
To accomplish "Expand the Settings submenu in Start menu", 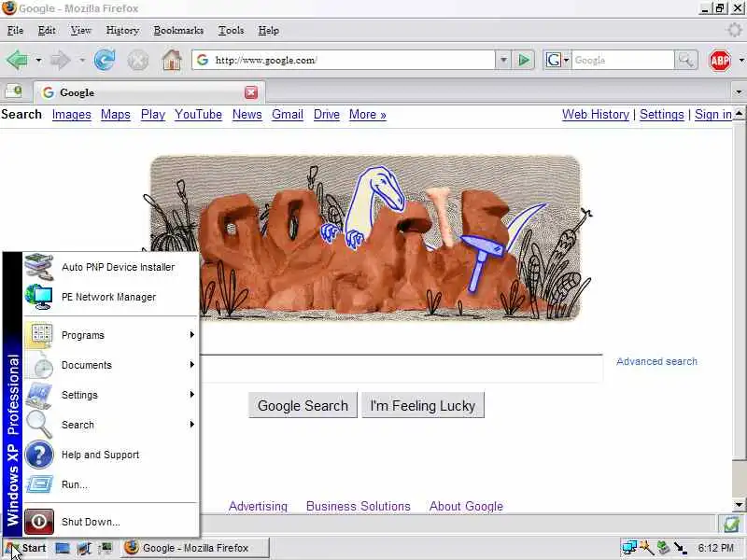I will 111,394.
